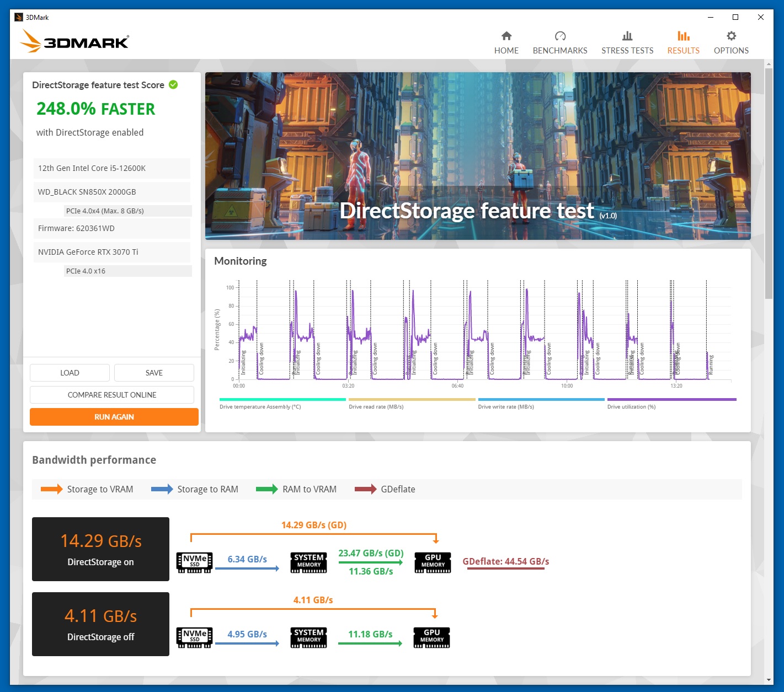Click COMPARE RESULT ONLINE button
The image size is (784, 692).
pos(112,395)
